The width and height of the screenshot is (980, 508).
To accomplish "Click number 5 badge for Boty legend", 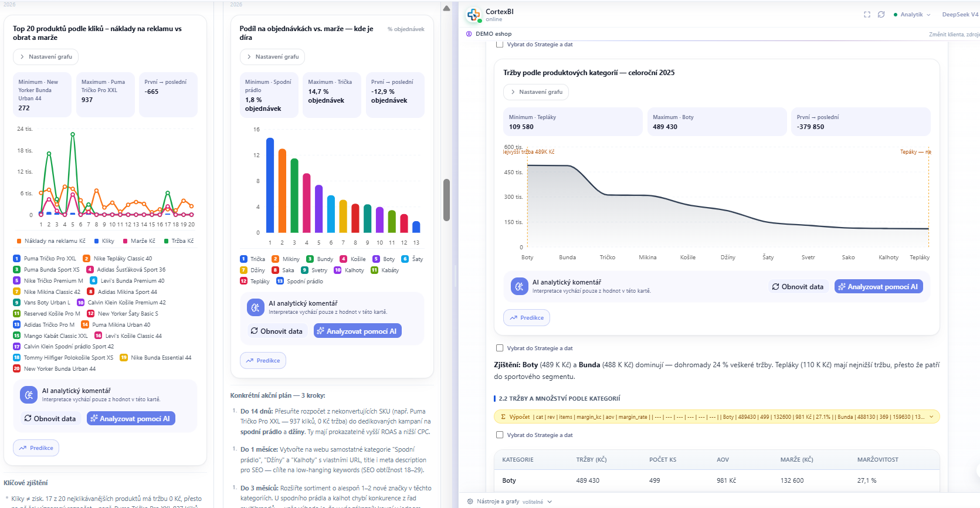I will coord(376,259).
